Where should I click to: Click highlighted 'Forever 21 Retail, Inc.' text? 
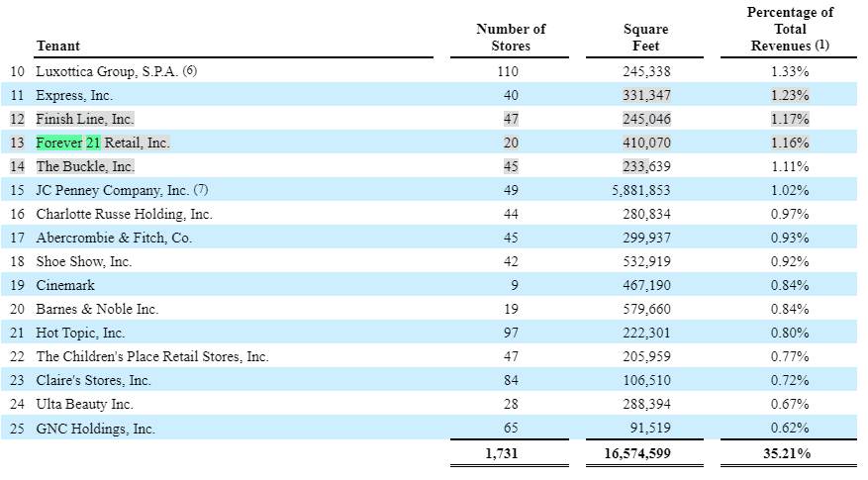[103, 143]
